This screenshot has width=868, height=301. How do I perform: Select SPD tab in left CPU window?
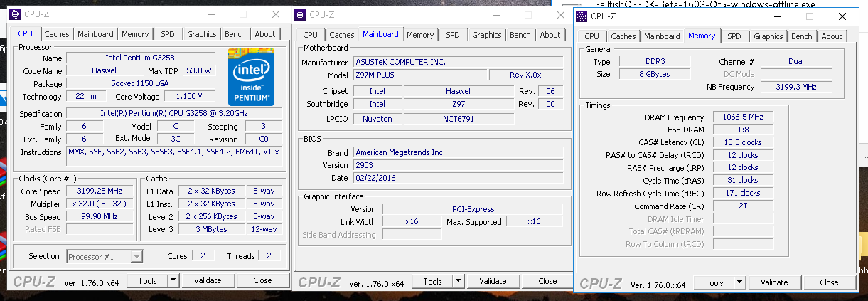point(167,34)
